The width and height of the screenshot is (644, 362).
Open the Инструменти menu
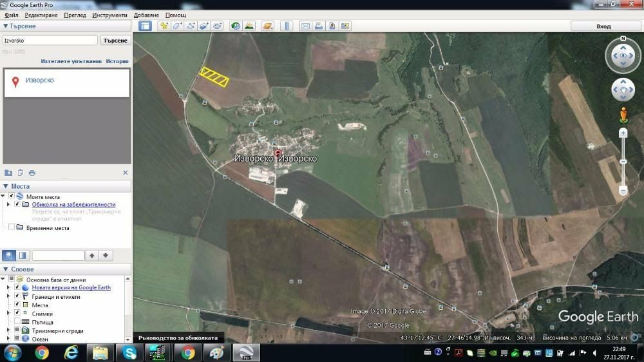(109, 15)
